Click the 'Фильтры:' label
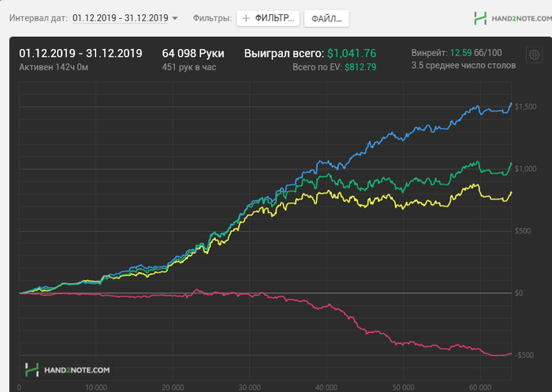 click(x=212, y=18)
